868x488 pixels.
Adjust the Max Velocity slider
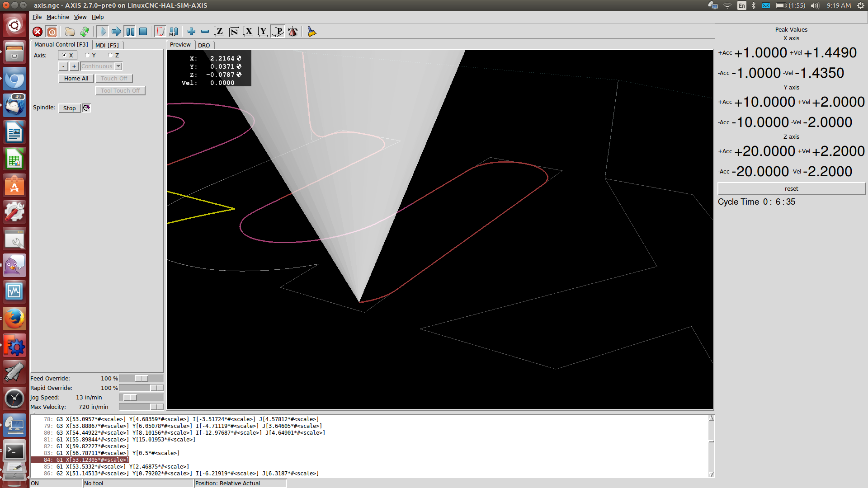tap(141, 407)
